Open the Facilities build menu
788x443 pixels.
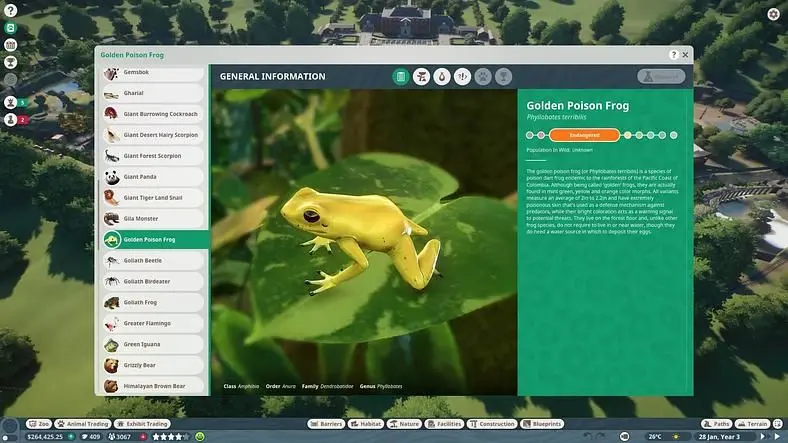[x=444, y=424]
